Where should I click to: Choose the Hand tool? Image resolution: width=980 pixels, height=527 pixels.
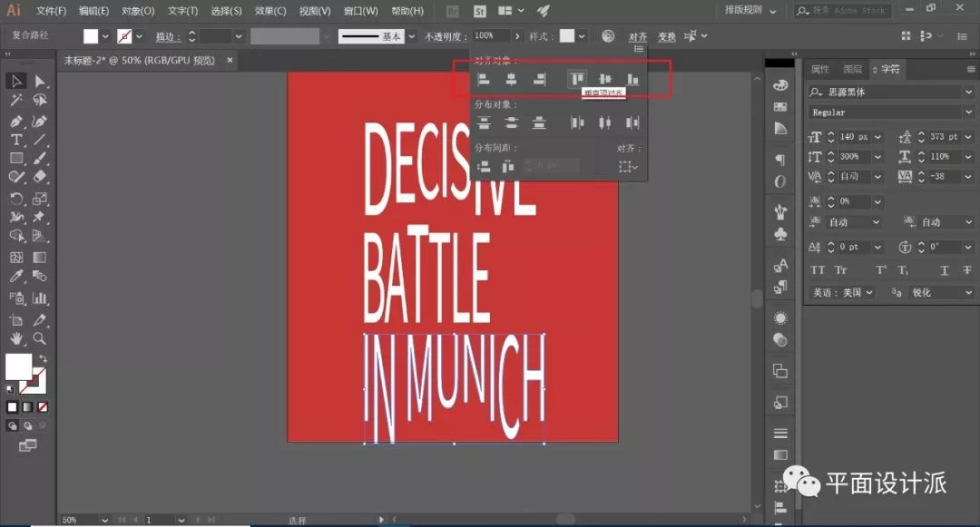16,338
